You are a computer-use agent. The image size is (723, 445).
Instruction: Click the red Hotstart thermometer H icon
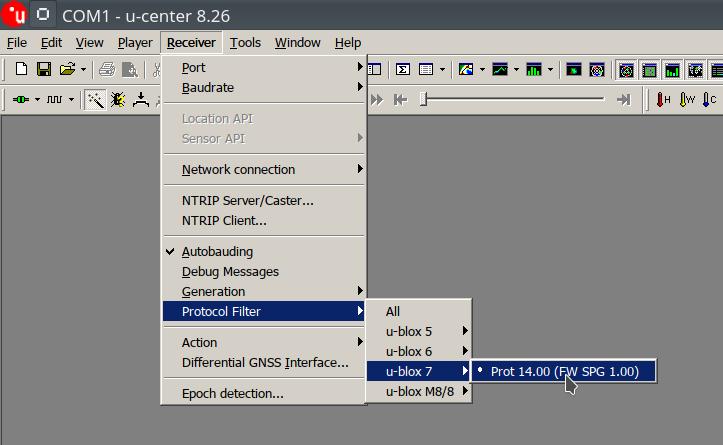point(663,100)
